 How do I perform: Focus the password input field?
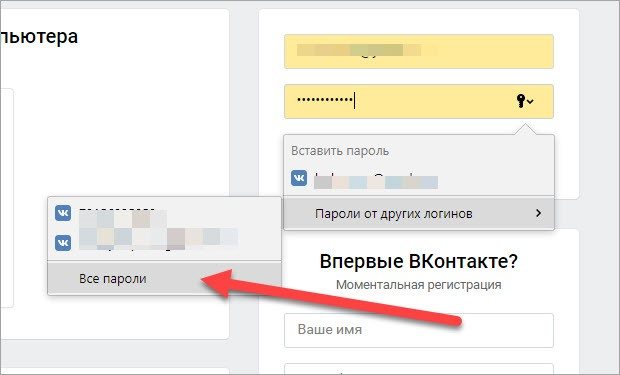pos(419,101)
